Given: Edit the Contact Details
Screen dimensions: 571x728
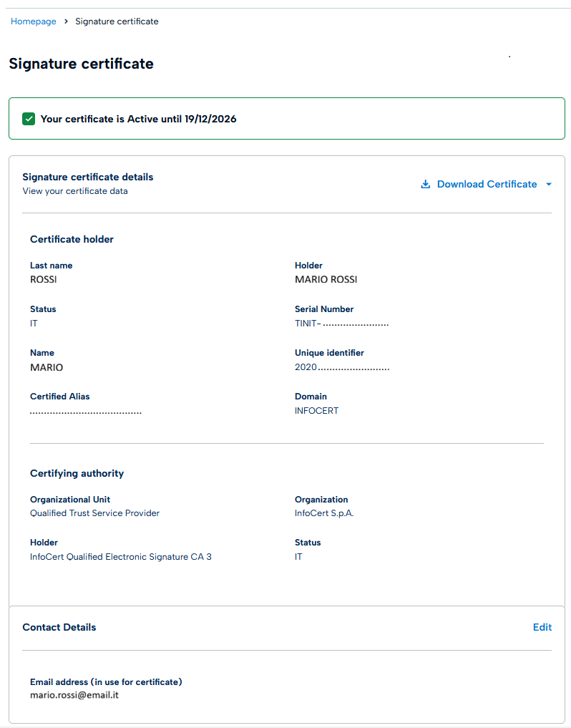Looking at the screenshot, I should (x=542, y=627).
